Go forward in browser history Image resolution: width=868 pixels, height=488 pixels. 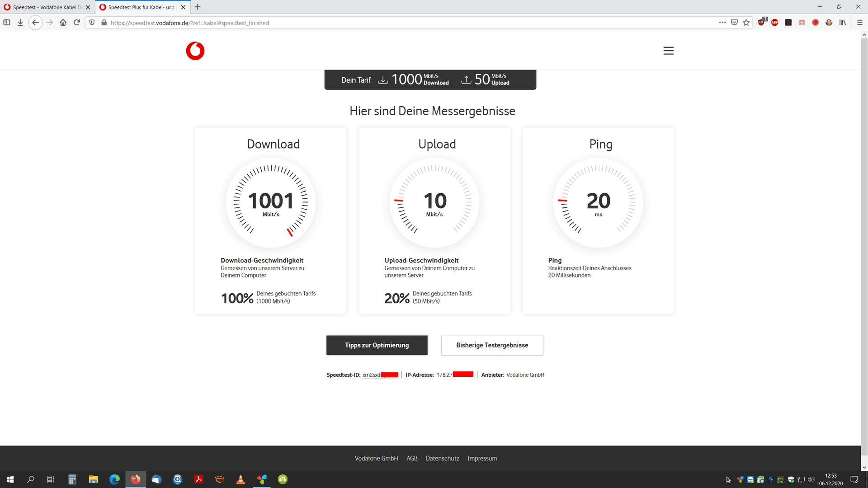point(50,23)
